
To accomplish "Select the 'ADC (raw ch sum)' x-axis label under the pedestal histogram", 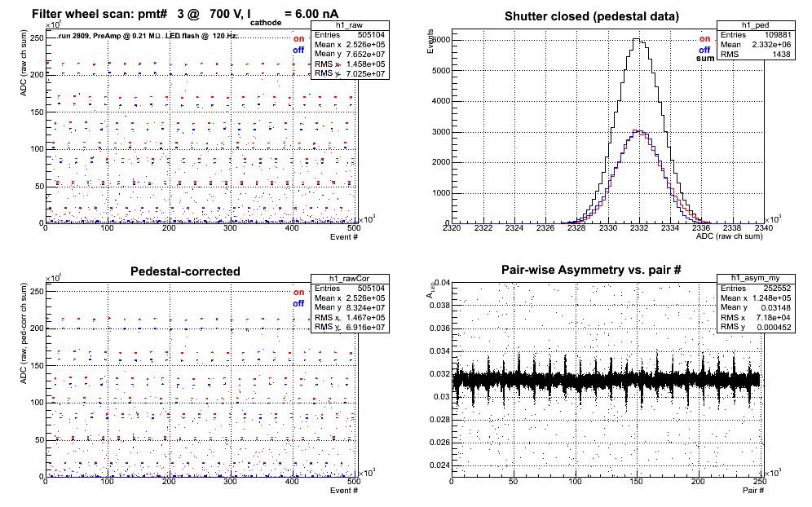I will (x=729, y=236).
